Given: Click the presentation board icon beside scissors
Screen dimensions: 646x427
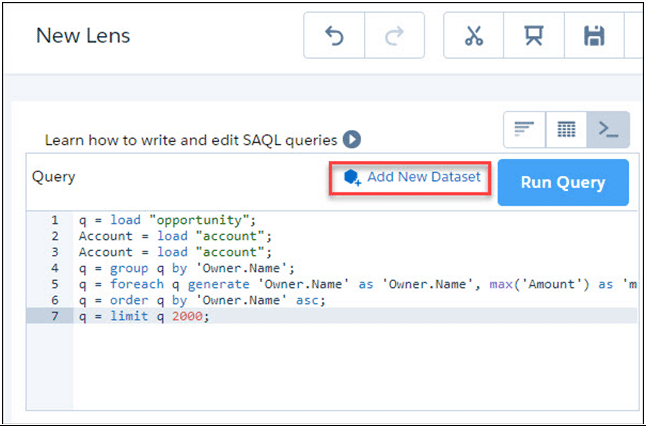Looking at the screenshot, I should coord(534,36).
